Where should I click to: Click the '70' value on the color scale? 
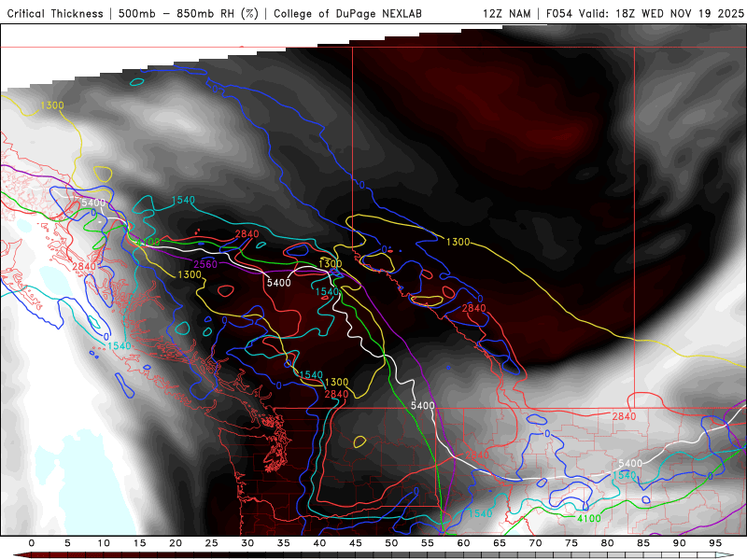(x=535, y=543)
